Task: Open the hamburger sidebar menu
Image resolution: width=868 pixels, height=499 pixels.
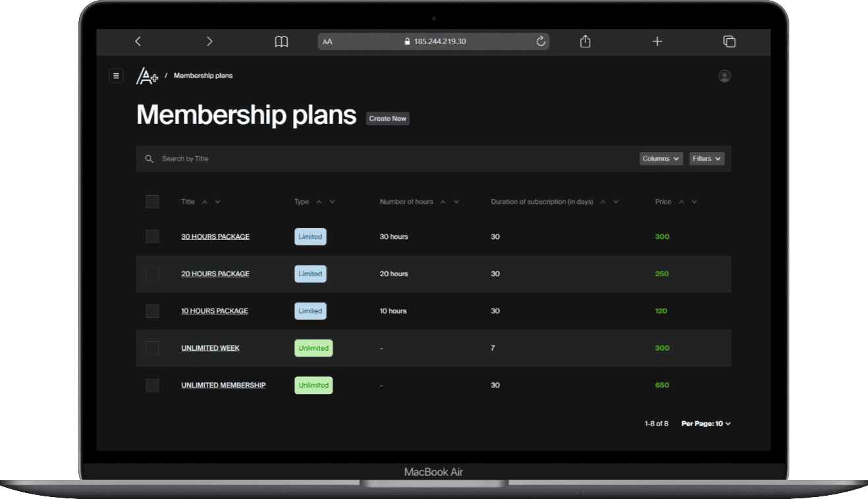Action: pos(116,76)
